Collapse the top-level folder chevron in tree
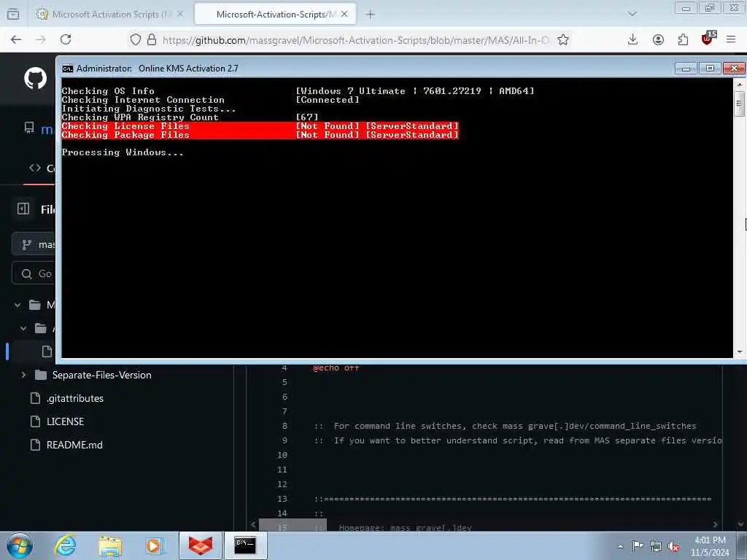This screenshot has width=747, height=560. [18, 305]
